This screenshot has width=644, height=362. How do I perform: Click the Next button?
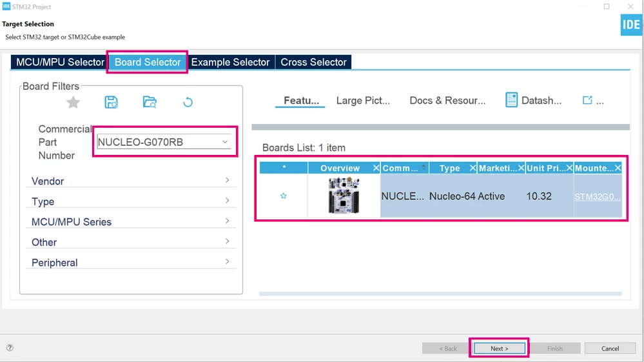click(x=499, y=348)
